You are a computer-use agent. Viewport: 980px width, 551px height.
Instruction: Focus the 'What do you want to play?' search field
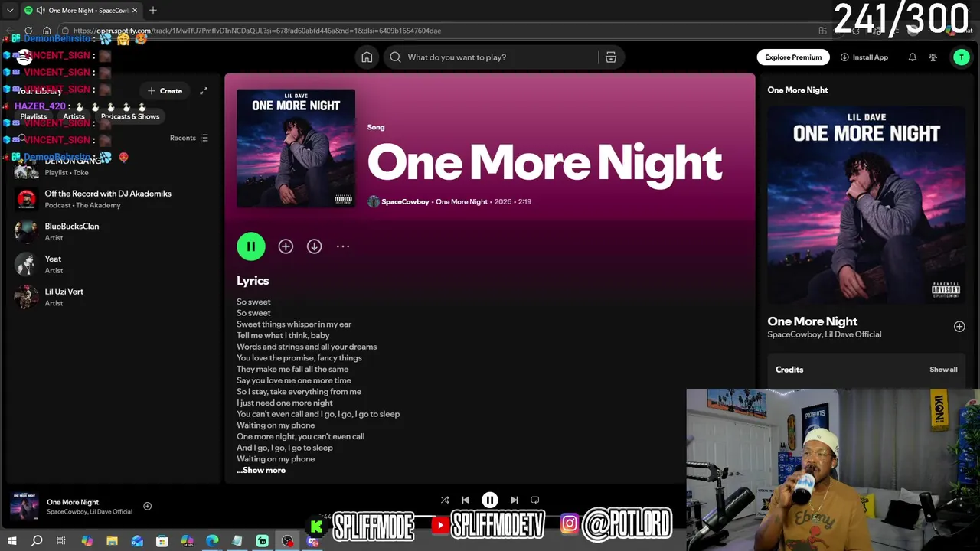492,57
